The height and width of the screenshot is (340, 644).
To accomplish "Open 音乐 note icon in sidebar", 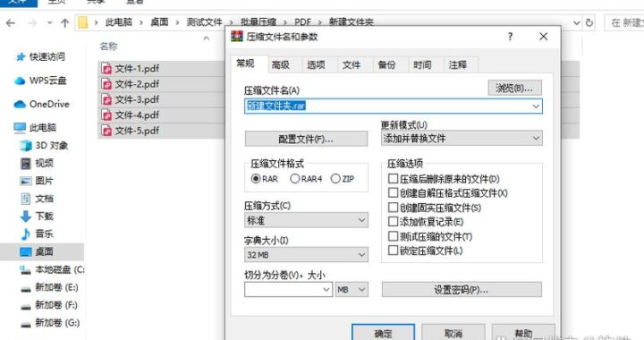I will 25,234.
